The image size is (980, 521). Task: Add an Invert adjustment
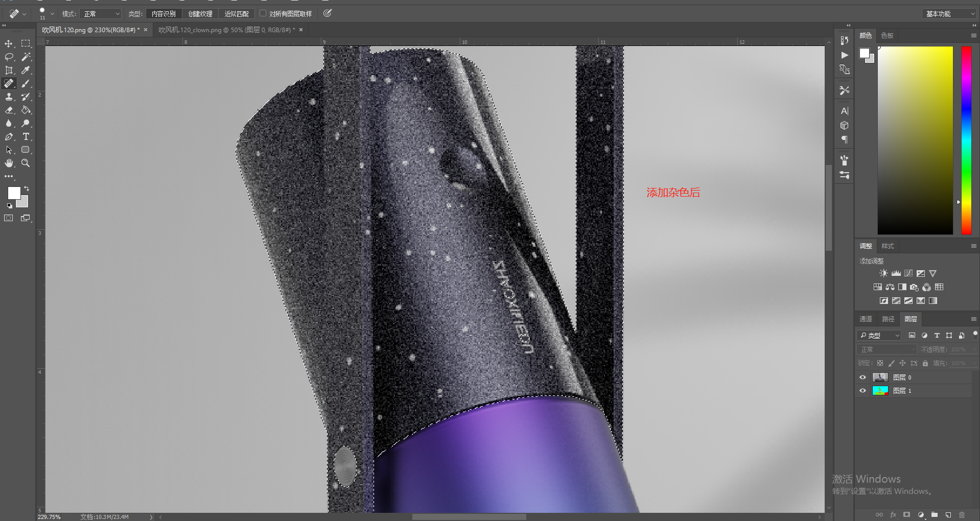click(x=884, y=301)
